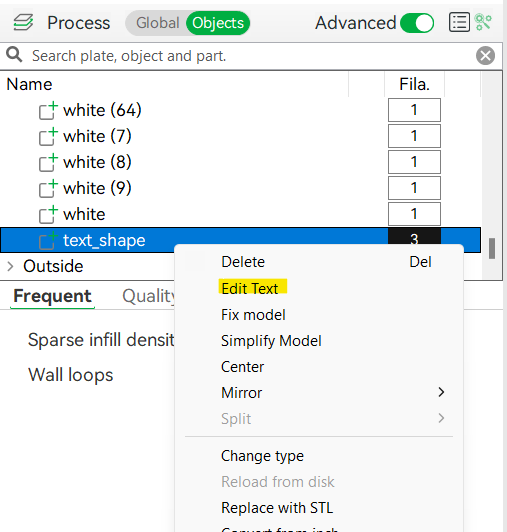Choose Delete from the context menu

coord(319,262)
